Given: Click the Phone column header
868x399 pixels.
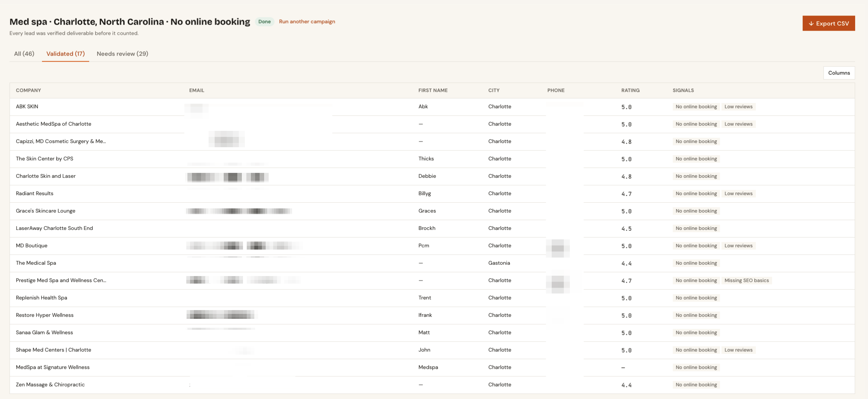Looking at the screenshot, I should (556, 90).
